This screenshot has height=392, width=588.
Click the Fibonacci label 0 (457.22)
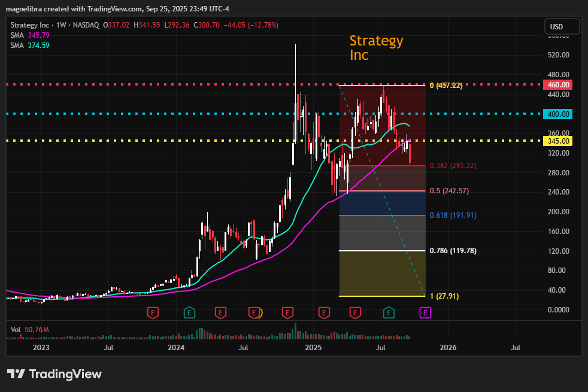pyautogui.click(x=446, y=86)
